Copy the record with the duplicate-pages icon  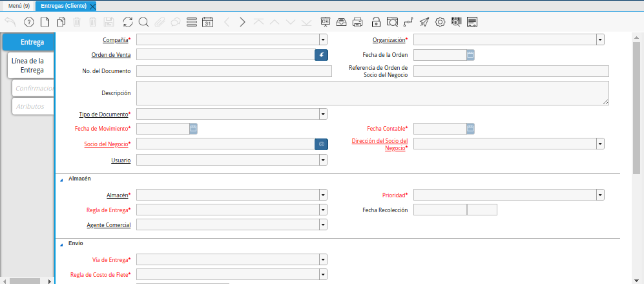(x=61, y=22)
